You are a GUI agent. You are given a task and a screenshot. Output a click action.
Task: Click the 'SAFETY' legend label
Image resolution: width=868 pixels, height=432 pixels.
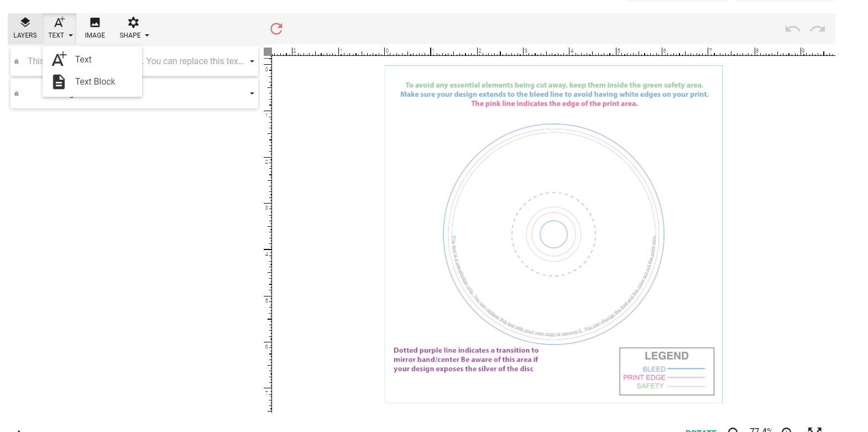650,386
